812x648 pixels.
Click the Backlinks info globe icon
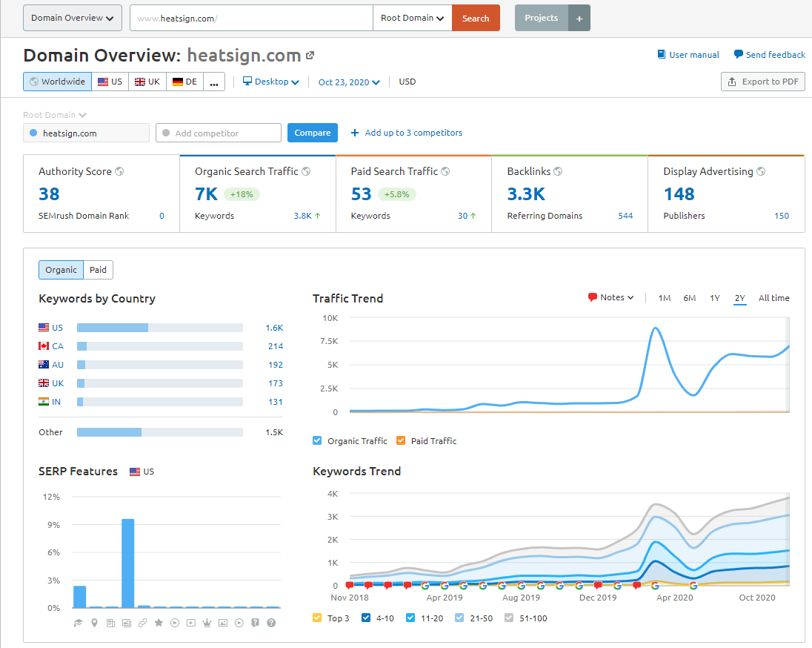coord(558,171)
